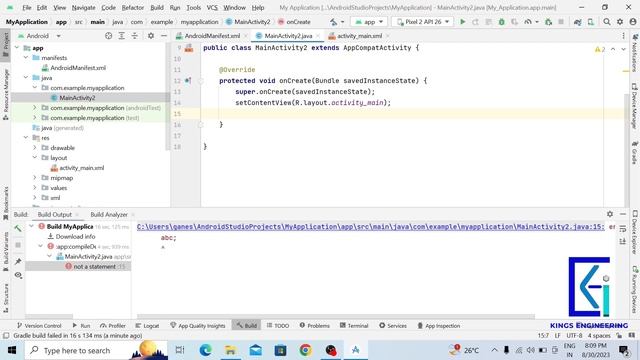Click UTF-8 encoding in status bar
Screen dimensions: 640x360
[x=574, y=336]
